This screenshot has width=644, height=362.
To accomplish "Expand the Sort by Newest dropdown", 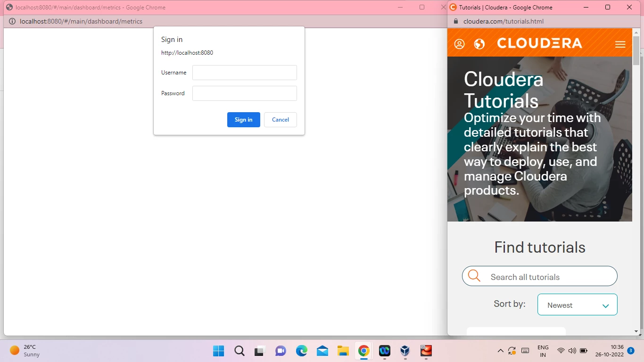I will coord(578,305).
